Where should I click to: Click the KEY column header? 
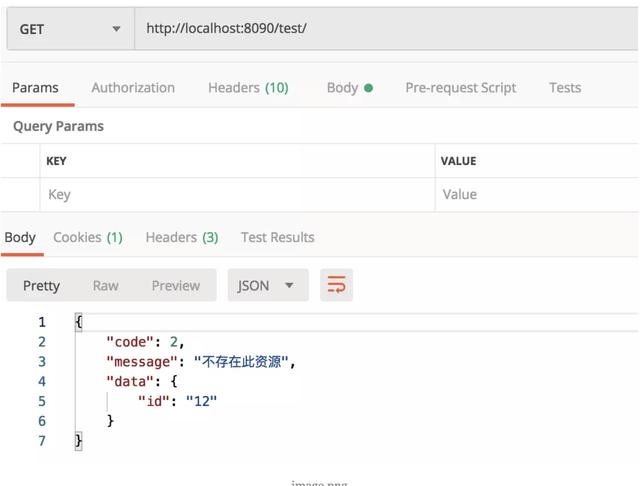pyautogui.click(x=56, y=161)
